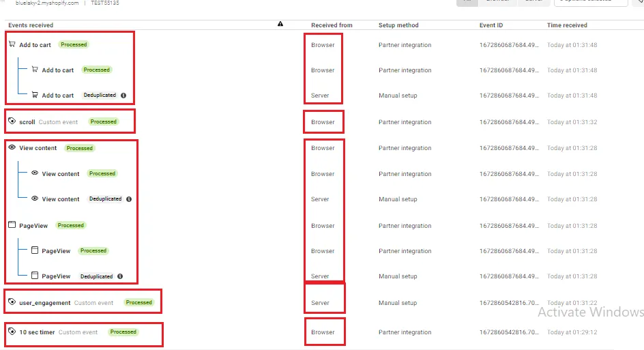Select the user_engagement custom event
Image resolution: width=644 pixels, height=350 pixels.
click(45, 303)
